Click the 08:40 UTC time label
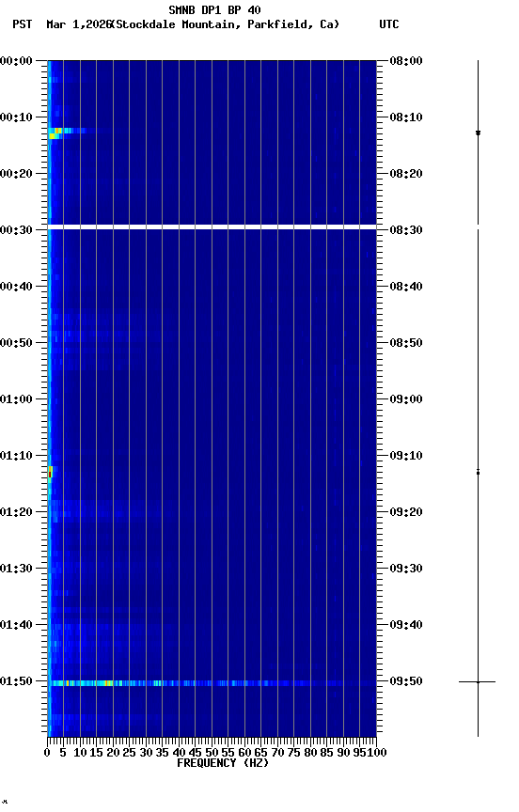 (406, 287)
